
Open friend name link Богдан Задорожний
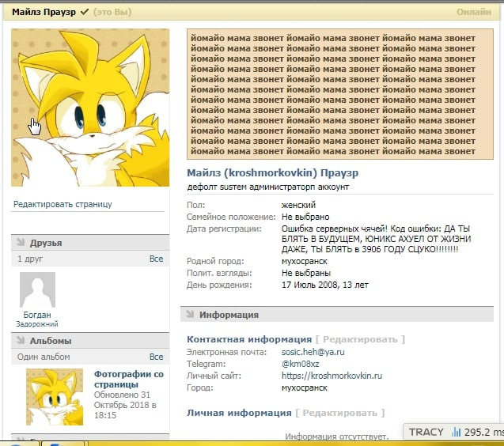(x=37, y=319)
